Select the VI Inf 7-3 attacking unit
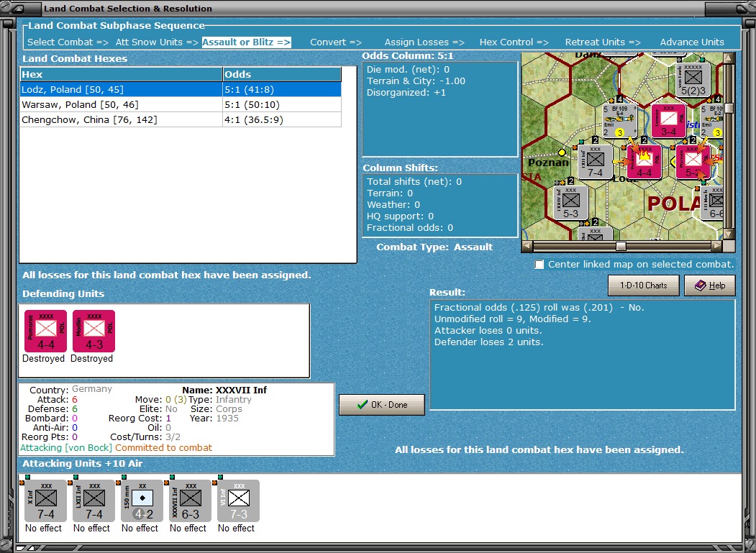This screenshot has width=756, height=553. (x=238, y=501)
